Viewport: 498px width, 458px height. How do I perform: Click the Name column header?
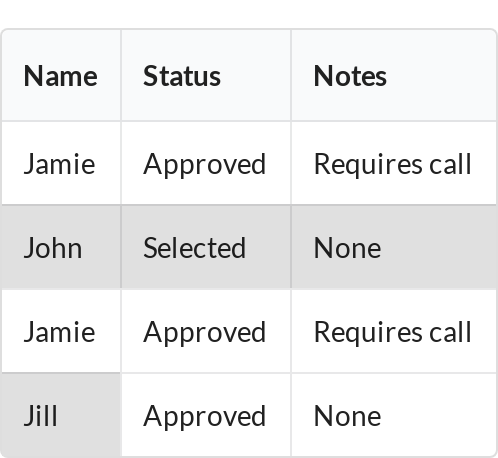[x=61, y=75]
